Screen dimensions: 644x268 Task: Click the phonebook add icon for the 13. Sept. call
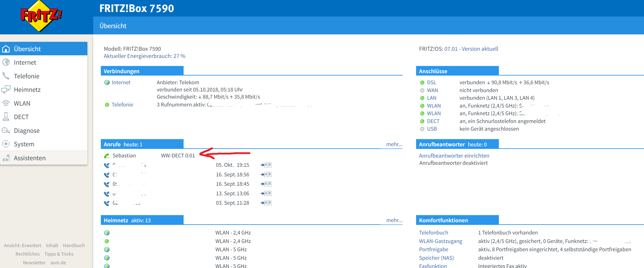coord(266,193)
